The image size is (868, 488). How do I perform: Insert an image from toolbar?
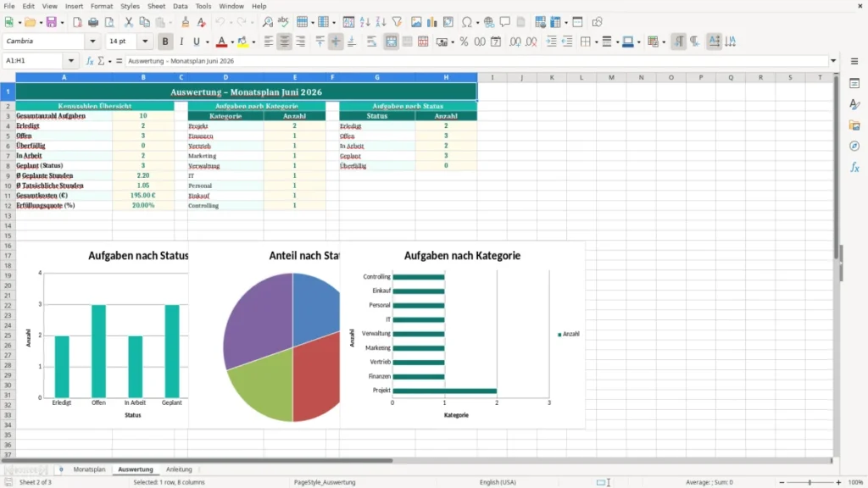(416, 22)
